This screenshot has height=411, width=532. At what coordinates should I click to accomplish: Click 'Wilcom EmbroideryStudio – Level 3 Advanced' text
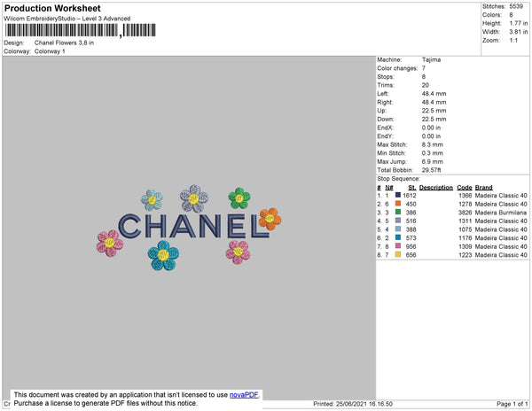pyautogui.click(x=67, y=19)
